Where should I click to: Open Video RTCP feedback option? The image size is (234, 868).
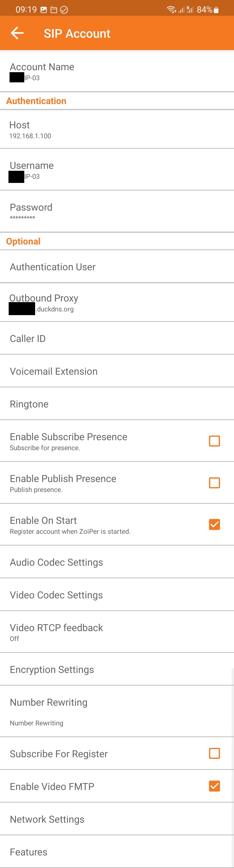(x=117, y=632)
